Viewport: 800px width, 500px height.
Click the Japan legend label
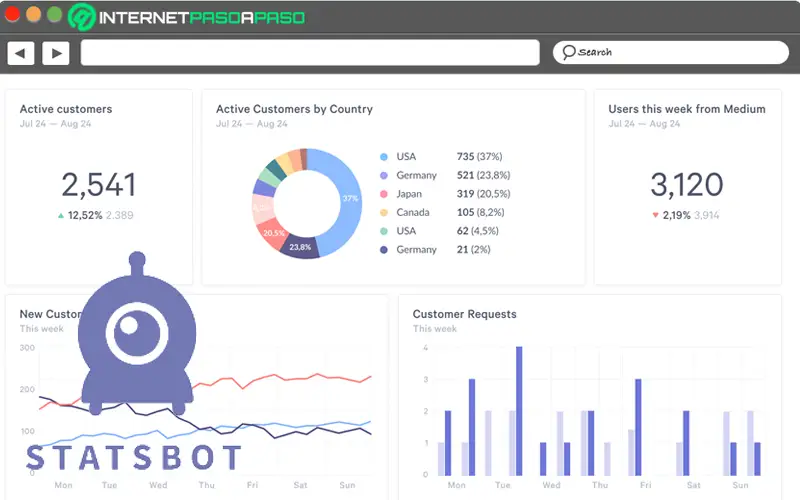409,194
